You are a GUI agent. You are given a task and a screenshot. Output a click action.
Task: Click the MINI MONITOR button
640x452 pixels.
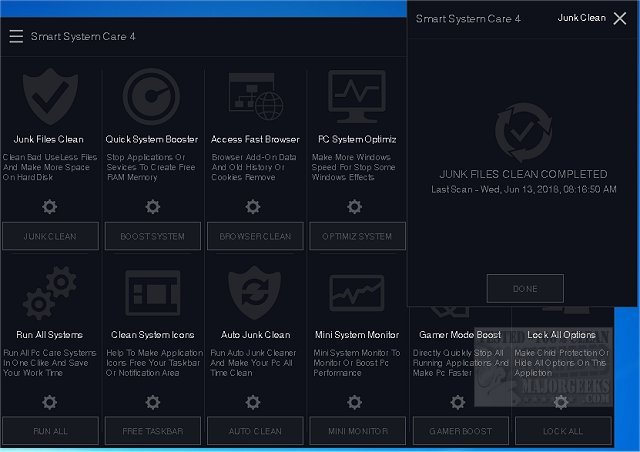(x=357, y=431)
